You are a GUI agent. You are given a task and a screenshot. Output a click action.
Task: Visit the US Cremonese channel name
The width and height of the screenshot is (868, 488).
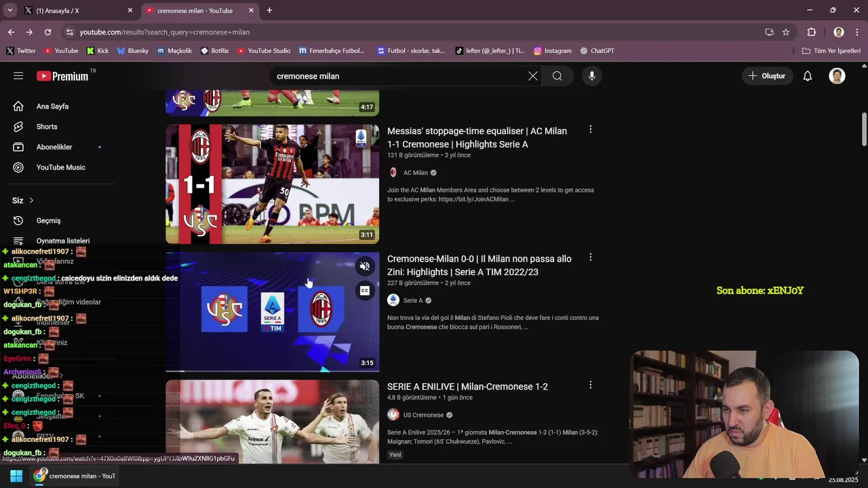[423, 415]
